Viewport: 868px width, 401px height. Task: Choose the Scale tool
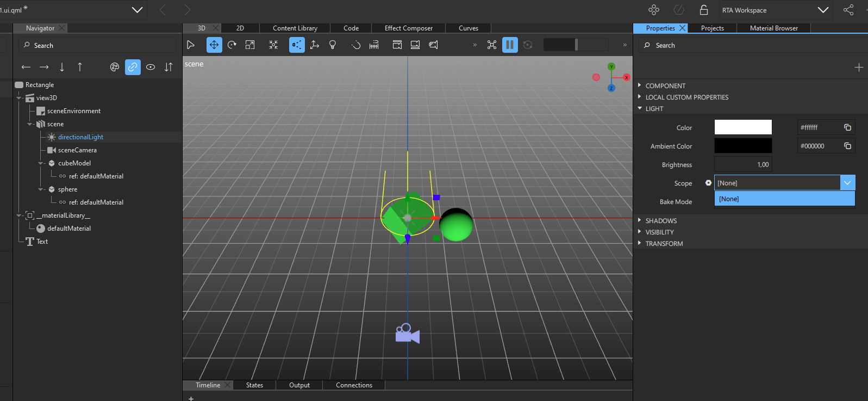tap(250, 45)
